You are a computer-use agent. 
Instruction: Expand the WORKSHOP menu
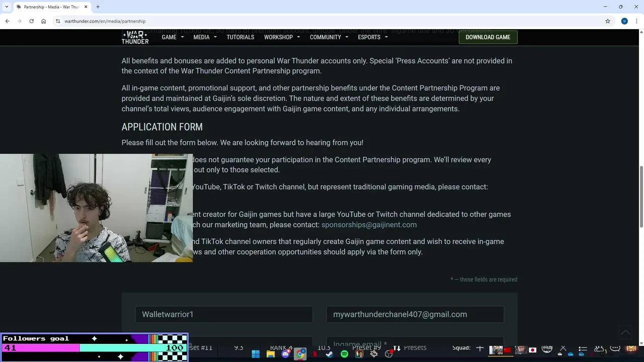click(282, 37)
